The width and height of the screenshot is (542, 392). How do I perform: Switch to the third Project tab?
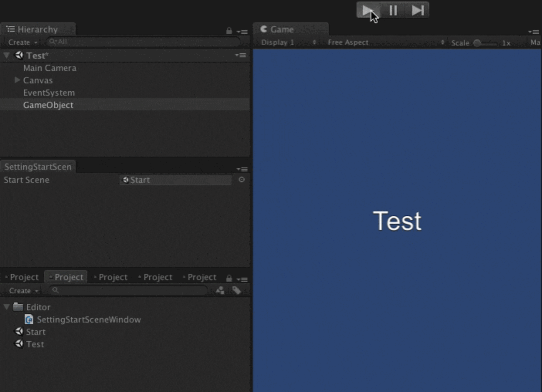pos(110,277)
